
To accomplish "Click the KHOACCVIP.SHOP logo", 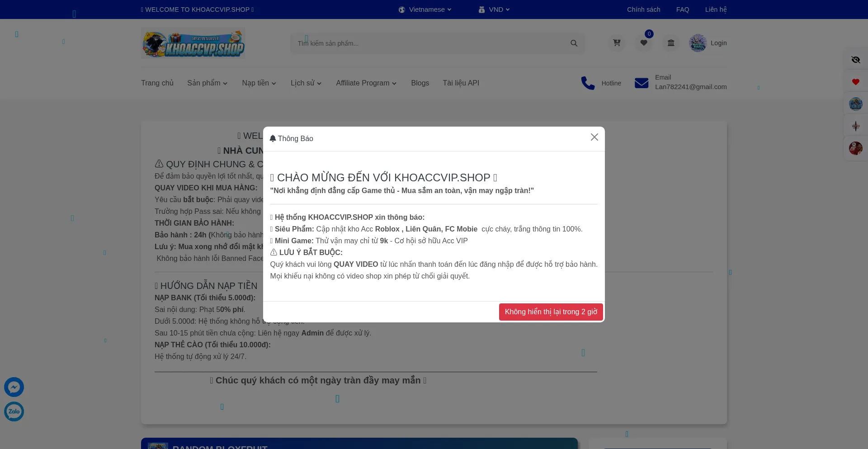I will [x=193, y=43].
